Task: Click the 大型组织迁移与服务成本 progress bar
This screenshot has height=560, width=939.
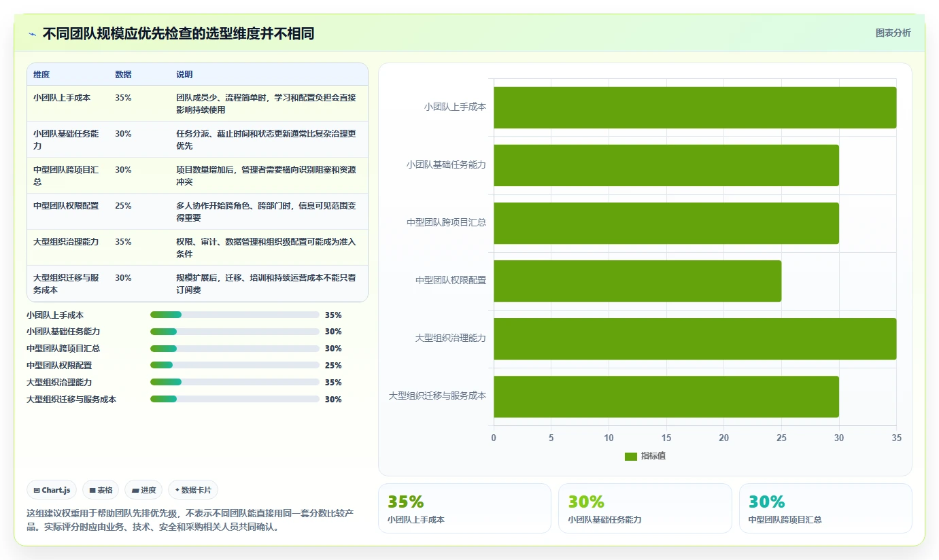Action: [x=235, y=399]
